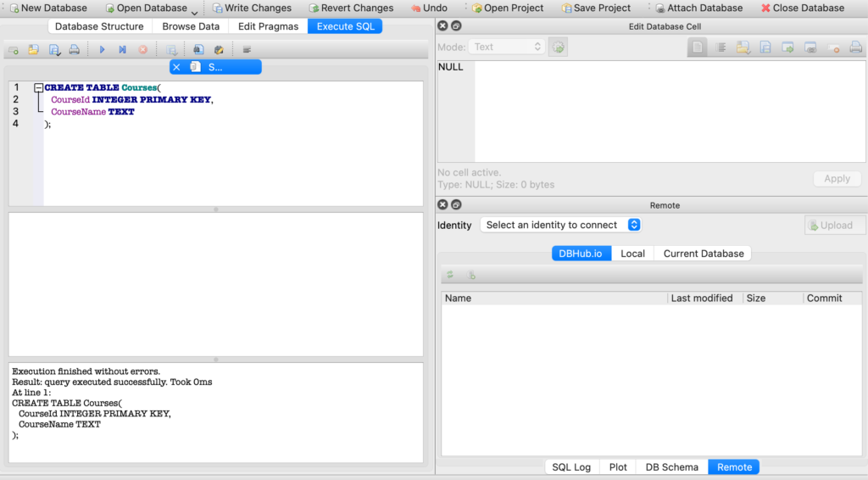Save SQL file icon in editor toolbar
This screenshot has height=480, width=868.
[53, 50]
